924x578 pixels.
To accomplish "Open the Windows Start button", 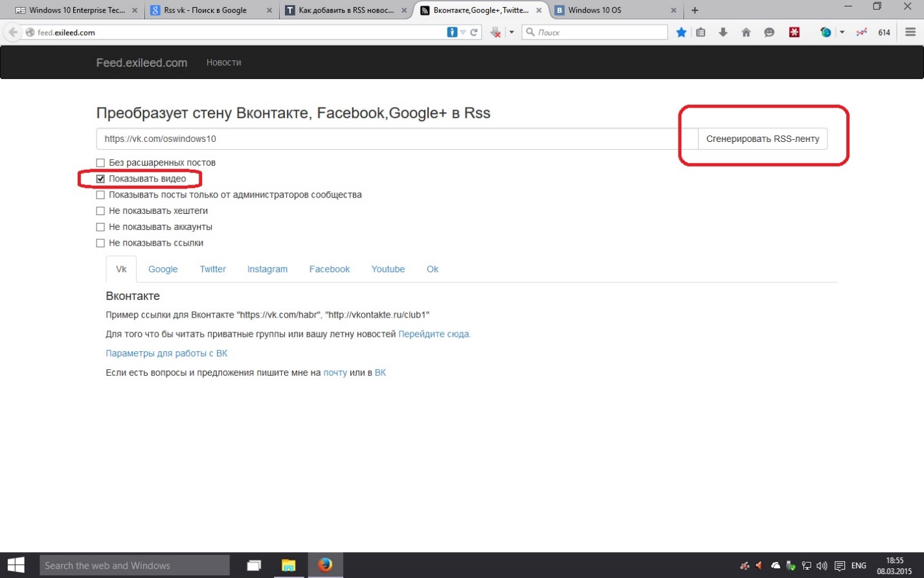I will pyautogui.click(x=16, y=565).
